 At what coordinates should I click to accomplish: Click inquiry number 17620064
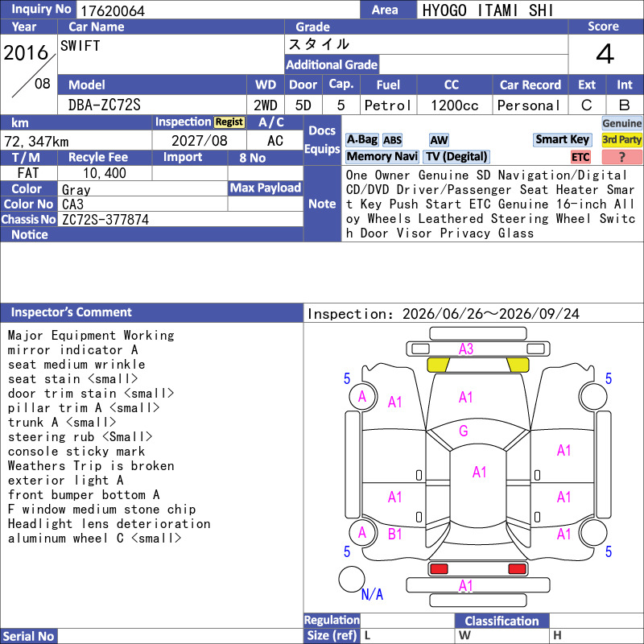[x=113, y=10]
